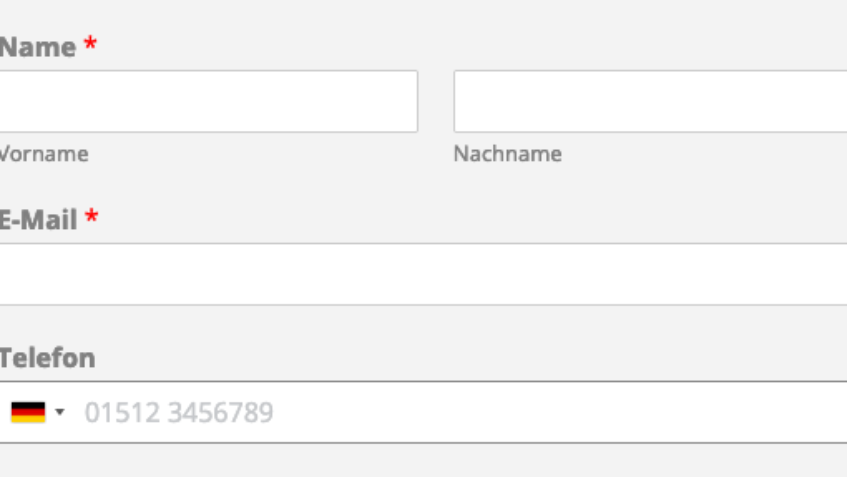Click the bold "Name" field label
This screenshot has width=847, height=477.
click(37, 47)
